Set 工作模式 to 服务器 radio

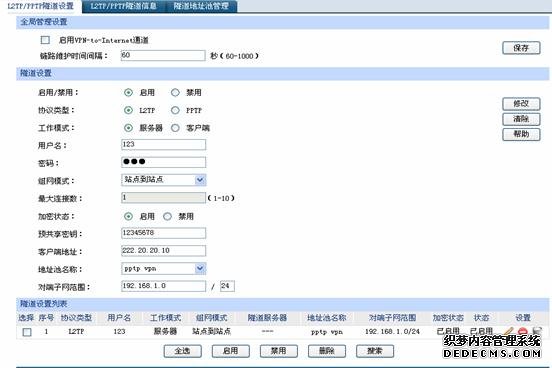pyautogui.click(x=128, y=128)
